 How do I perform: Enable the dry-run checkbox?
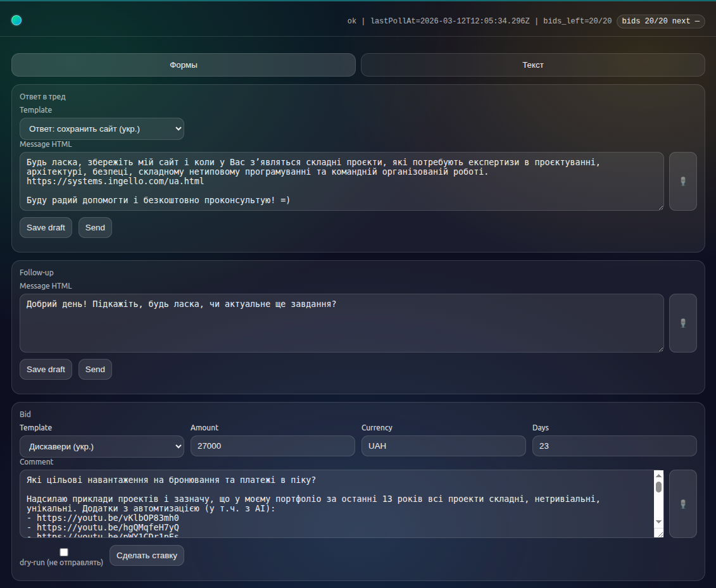click(x=64, y=552)
